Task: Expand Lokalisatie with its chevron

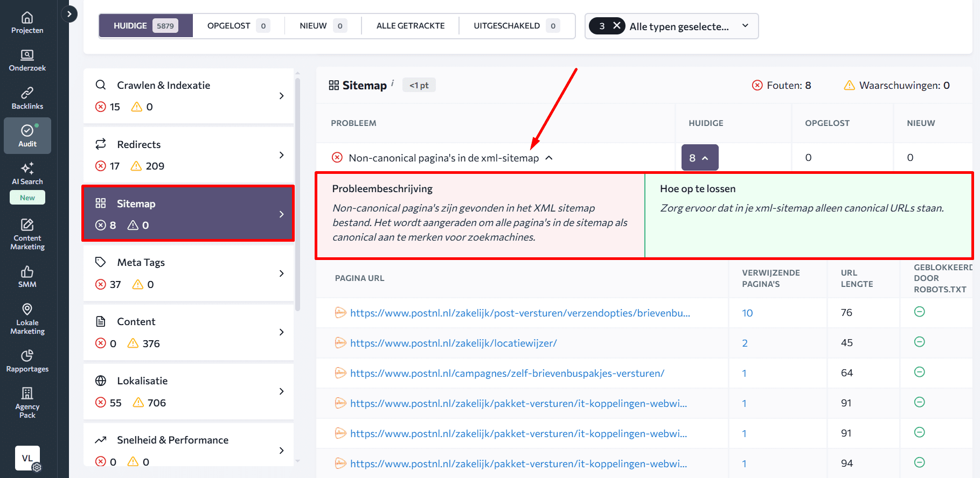Action: (x=281, y=391)
